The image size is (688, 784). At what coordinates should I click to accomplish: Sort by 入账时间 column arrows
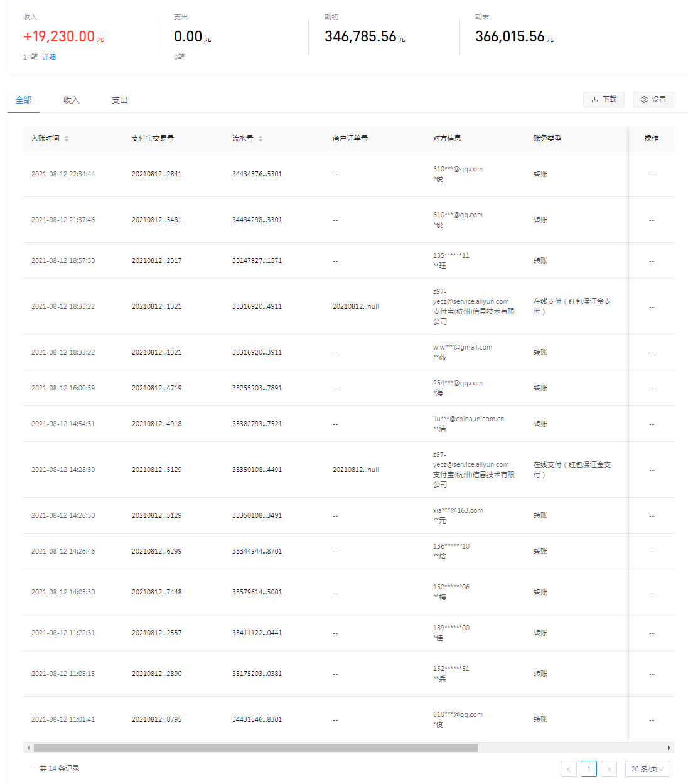pyautogui.click(x=67, y=138)
